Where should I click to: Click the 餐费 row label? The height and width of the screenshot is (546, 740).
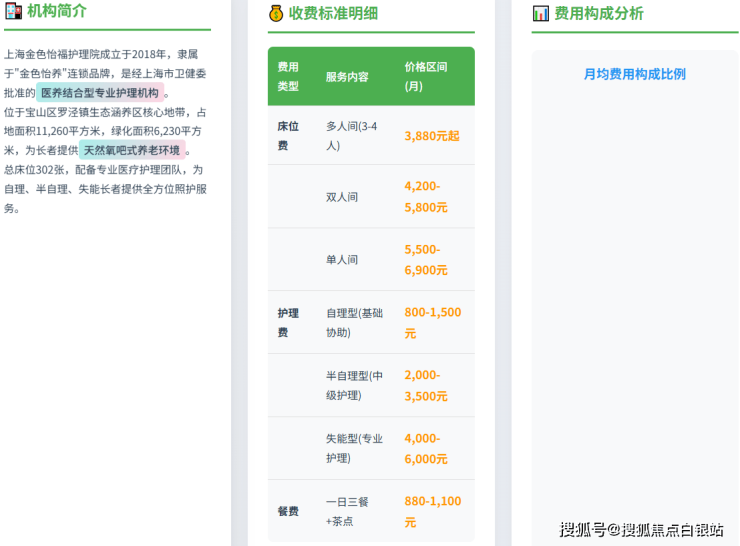pyautogui.click(x=288, y=511)
